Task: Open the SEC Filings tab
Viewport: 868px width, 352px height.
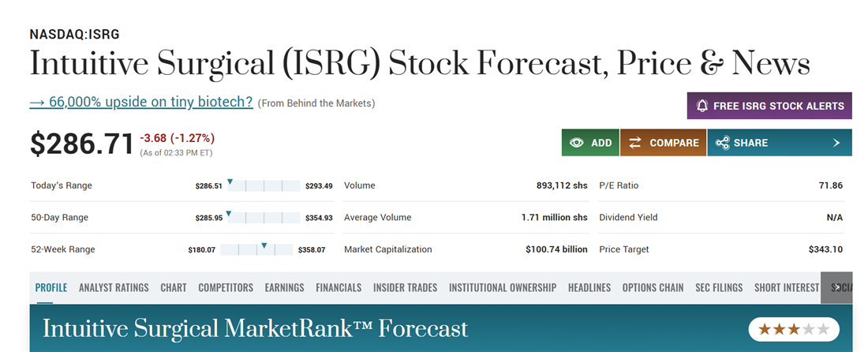Action: click(x=719, y=288)
